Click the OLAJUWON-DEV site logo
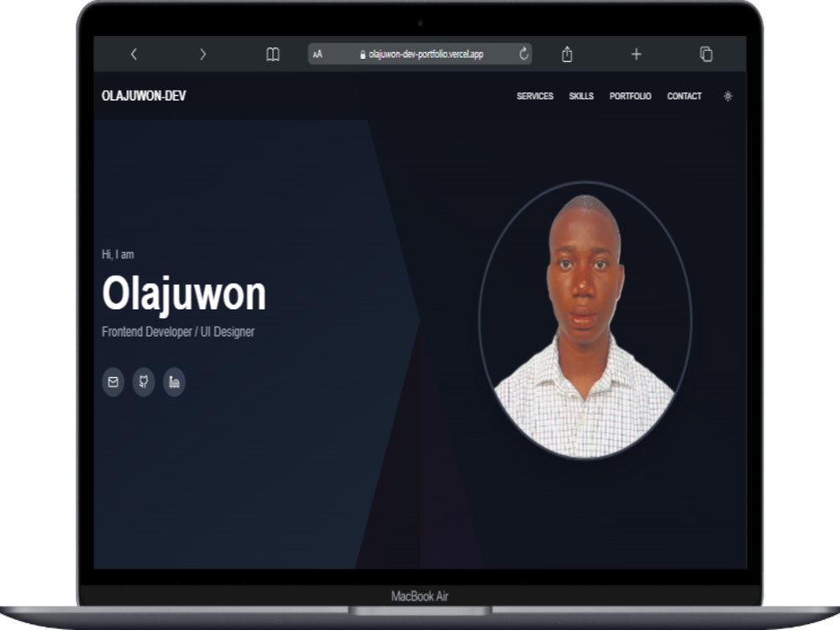Image resolution: width=840 pixels, height=630 pixels. (x=144, y=96)
